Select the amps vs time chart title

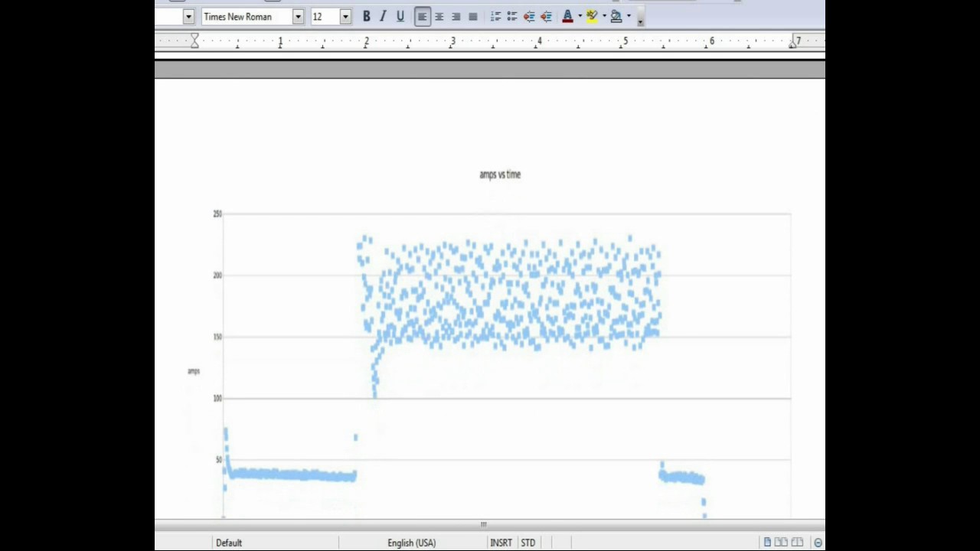[x=500, y=174]
